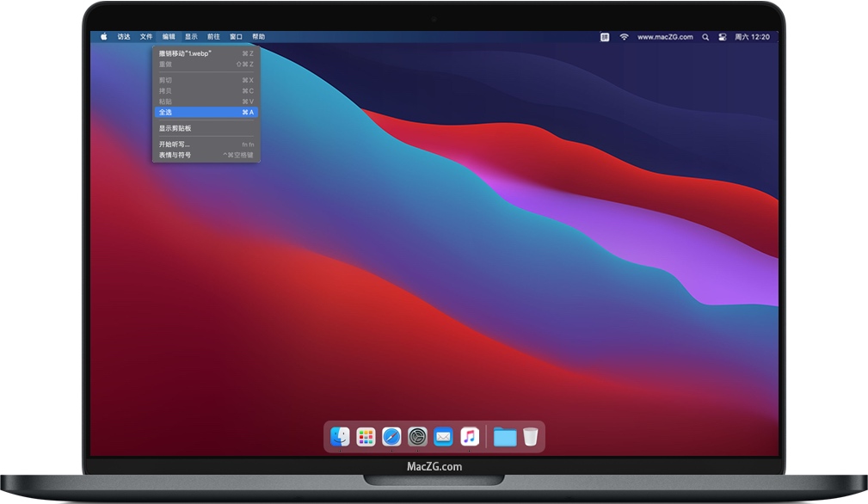Screen dimensions: 868x504
Task: Open Finder from the Dock
Action: pos(340,437)
